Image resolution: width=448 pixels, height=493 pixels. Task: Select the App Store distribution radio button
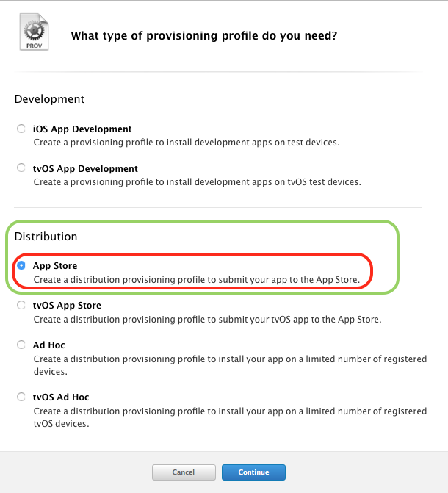click(x=21, y=265)
